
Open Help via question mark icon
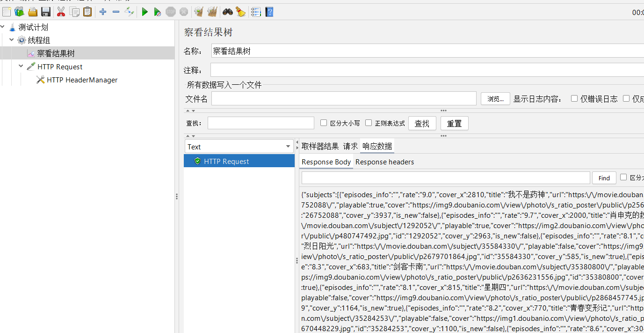[269, 12]
